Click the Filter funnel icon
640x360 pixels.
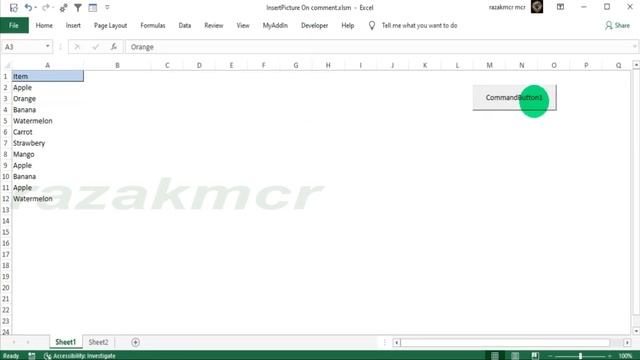[x=78, y=7]
